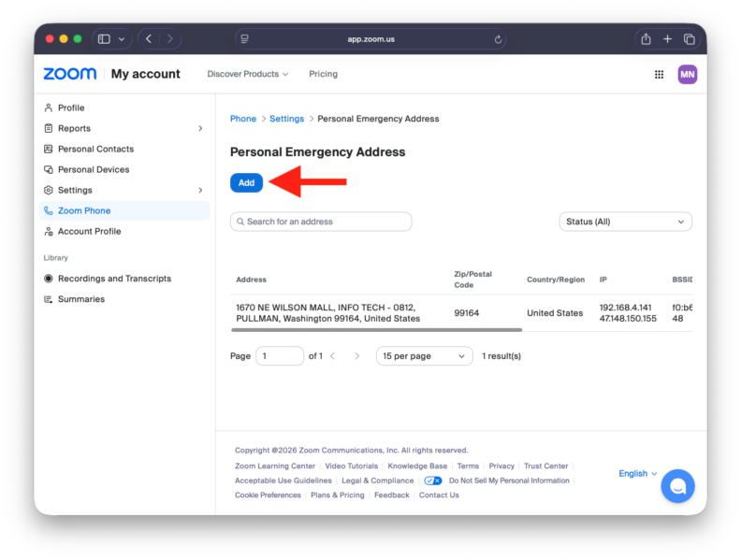Open the MN profile avatar
Screen dimensions: 741x560
tap(687, 74)
